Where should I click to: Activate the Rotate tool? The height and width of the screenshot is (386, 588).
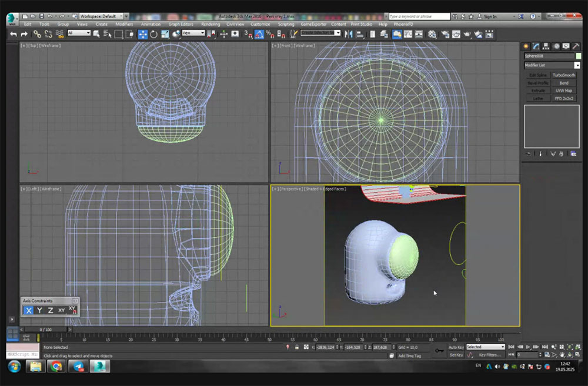153,34
